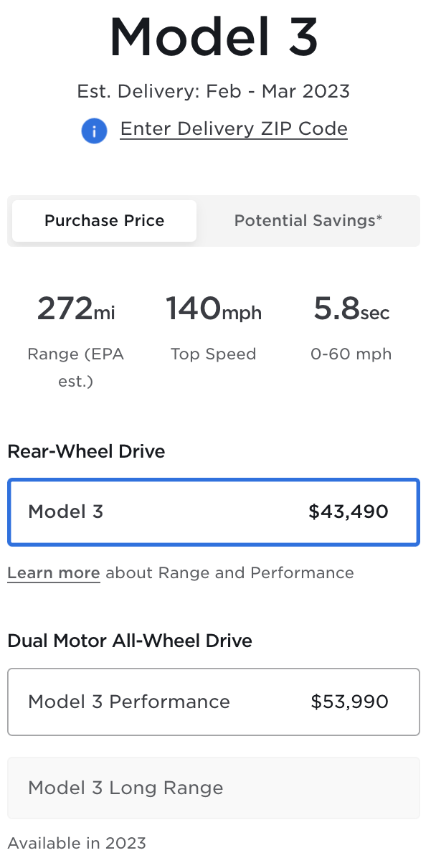Follow the Learn more link
The height and width of the screenshot is (868, 436).
(x=54, y=573)
